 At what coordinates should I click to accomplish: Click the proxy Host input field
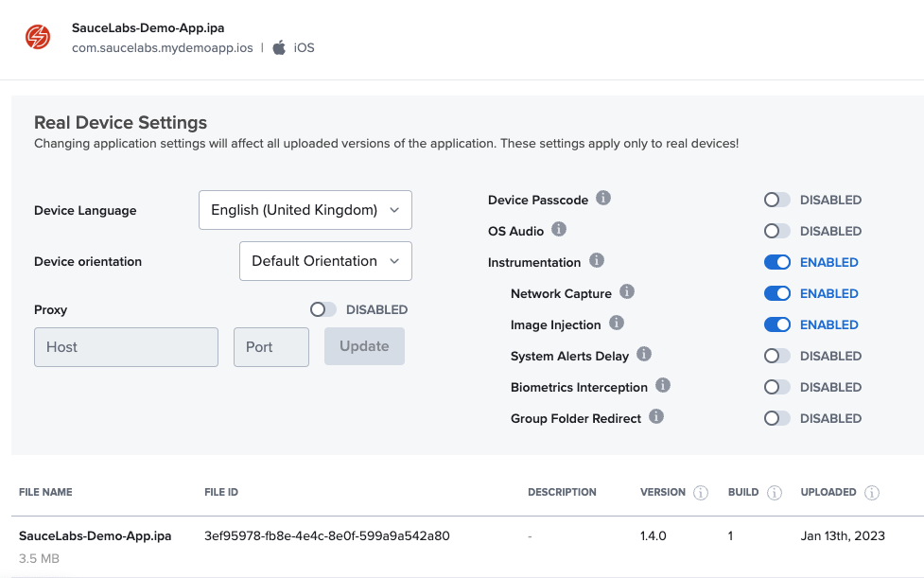[x=126, y=347]
